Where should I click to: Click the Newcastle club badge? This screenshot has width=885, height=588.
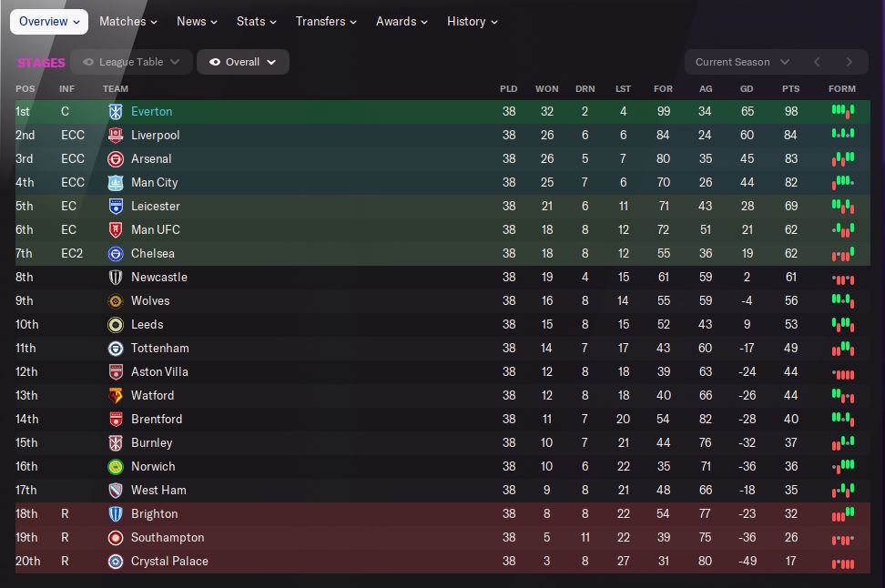pyautogui.click(x=116, y=277)
